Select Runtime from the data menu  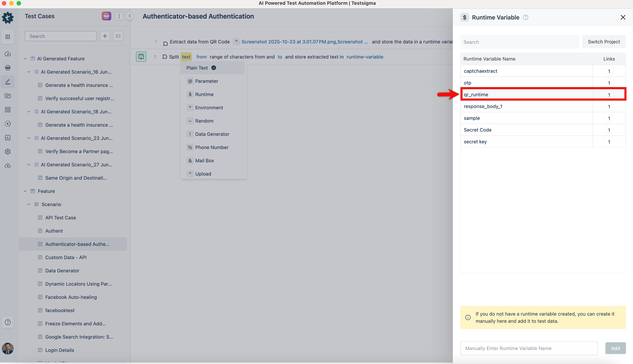coord(204,94)
